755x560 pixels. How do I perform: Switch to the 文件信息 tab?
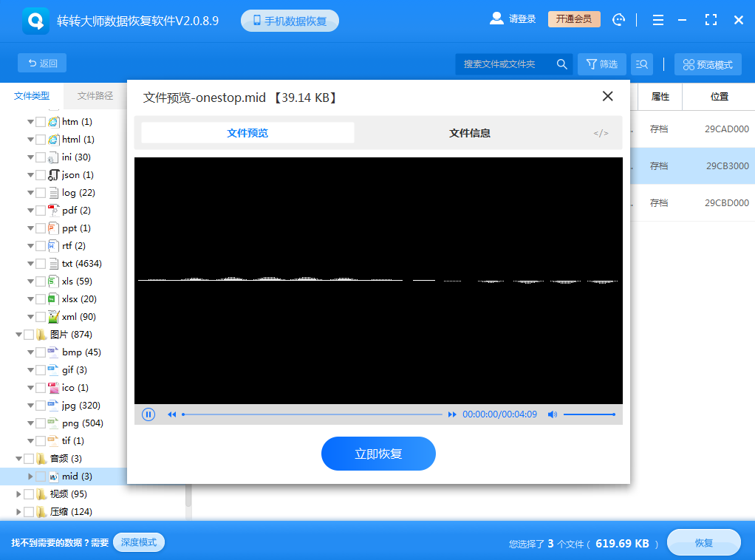(471, 133)
